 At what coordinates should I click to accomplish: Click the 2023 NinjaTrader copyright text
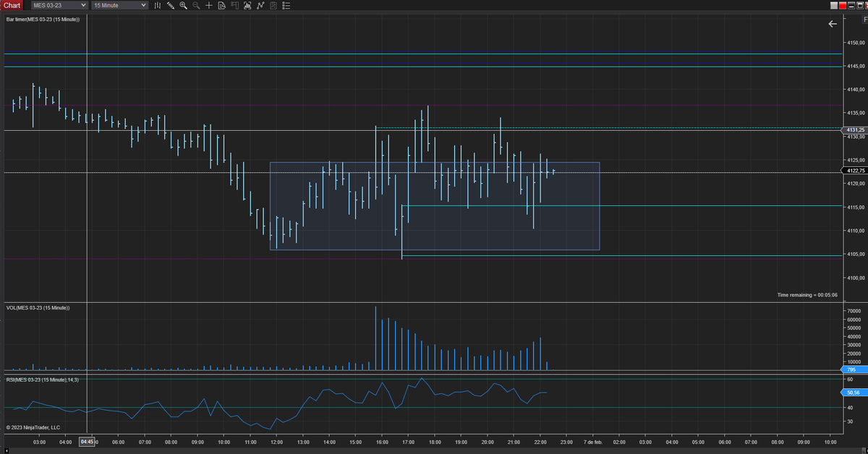(x=33, y=427)
